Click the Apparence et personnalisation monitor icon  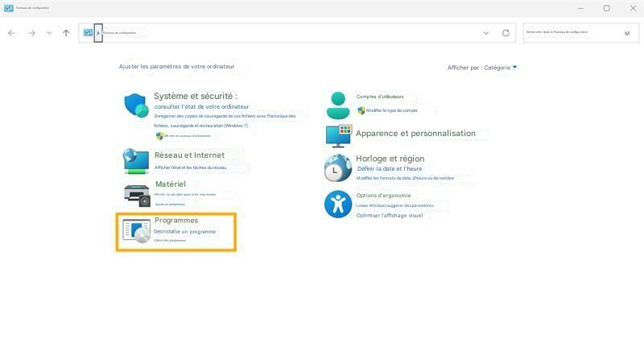point(339,136)
